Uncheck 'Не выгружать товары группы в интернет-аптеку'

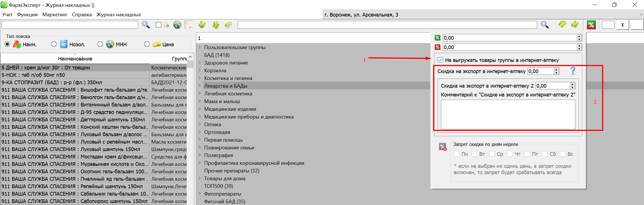440,60
